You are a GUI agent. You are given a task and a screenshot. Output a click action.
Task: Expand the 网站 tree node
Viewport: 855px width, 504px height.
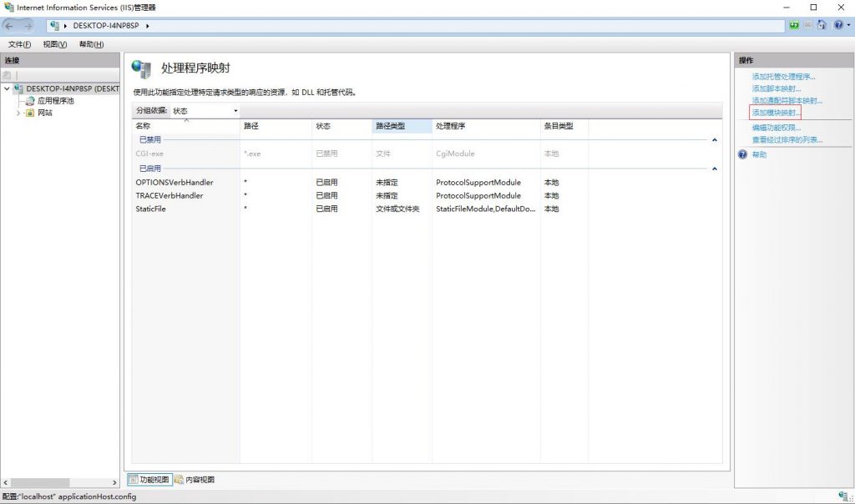point(18,113)
